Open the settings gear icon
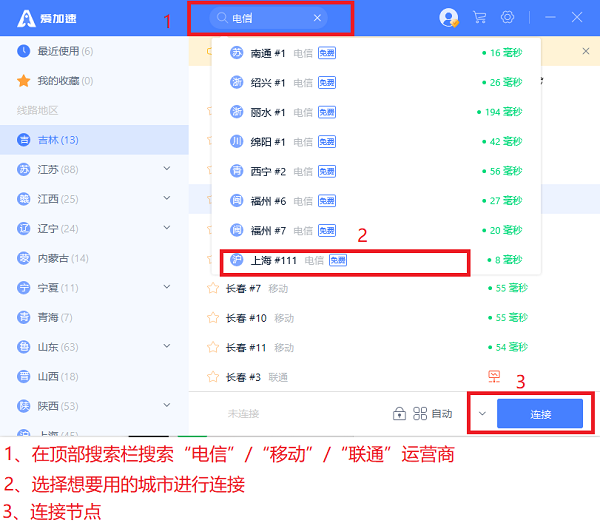Viewport: 600px width, 523px height. [507, 17]
